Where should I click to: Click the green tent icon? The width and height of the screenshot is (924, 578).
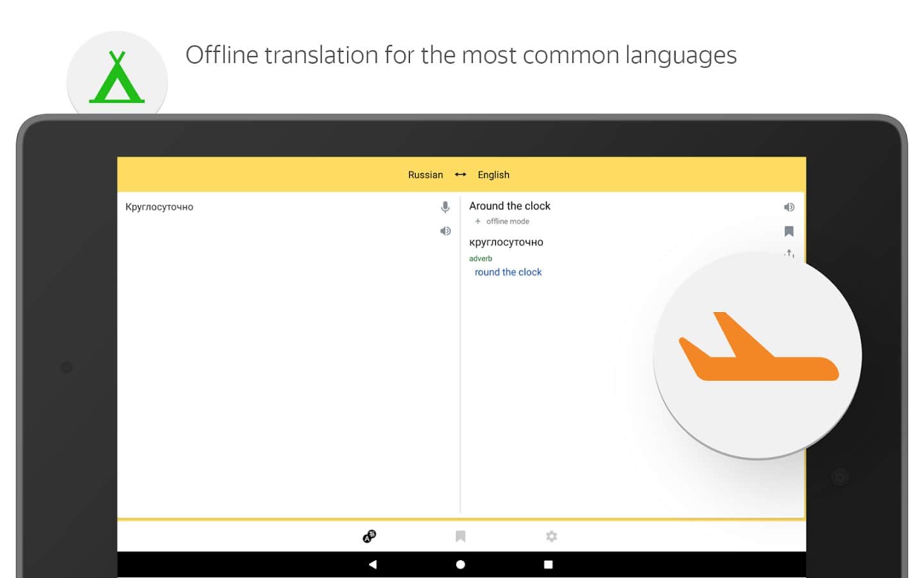click(x=117, y=79)
